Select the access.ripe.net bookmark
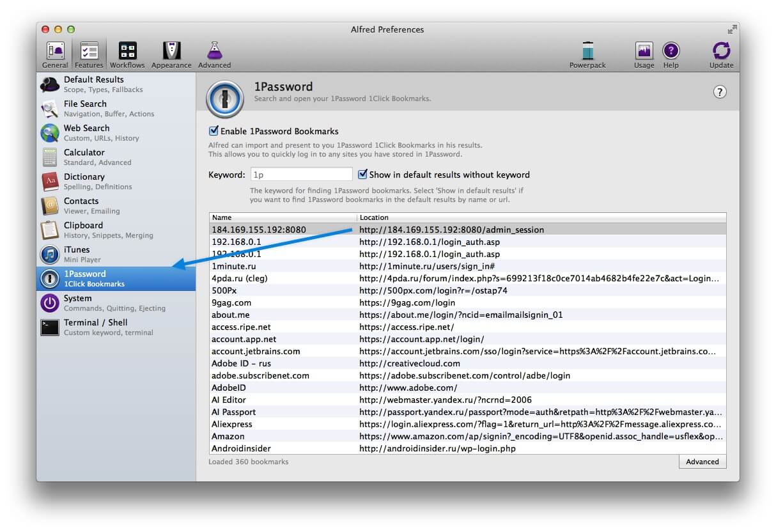 (467, 327)
